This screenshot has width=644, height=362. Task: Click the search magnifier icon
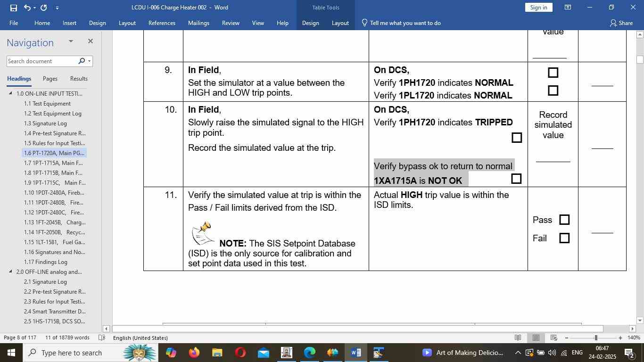pos(82,61)
